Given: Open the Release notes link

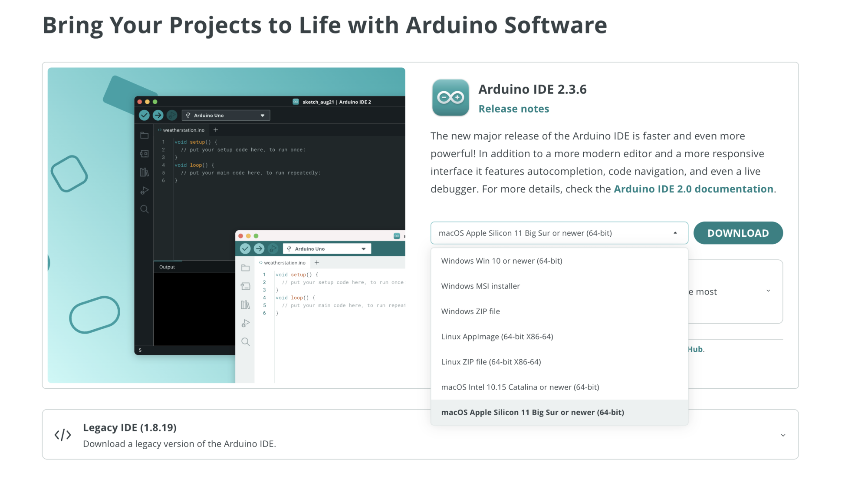Looking at the screenshot, I should (x=514, y=109).
